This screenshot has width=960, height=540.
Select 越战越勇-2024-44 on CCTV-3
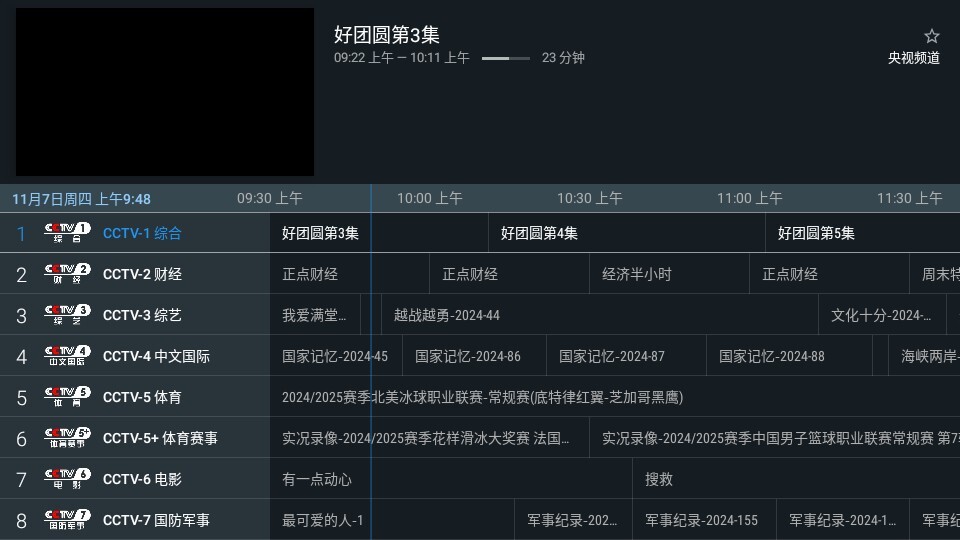click(599, 315)
